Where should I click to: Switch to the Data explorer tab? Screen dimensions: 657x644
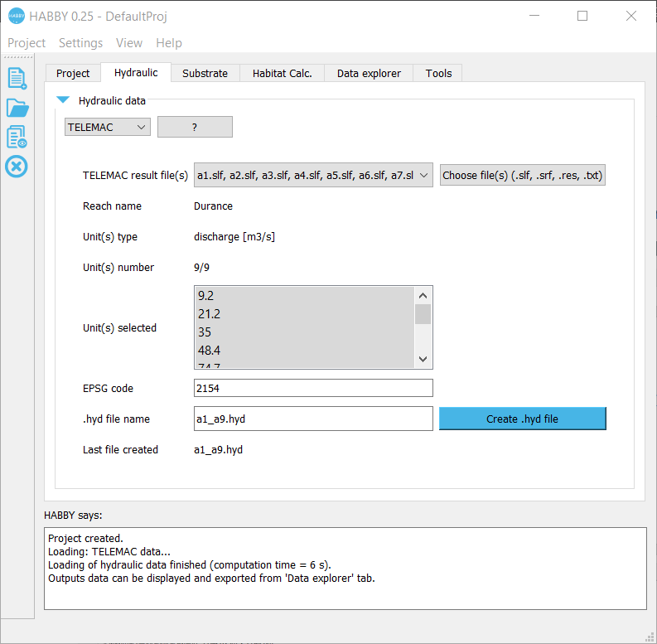point(369,74)
